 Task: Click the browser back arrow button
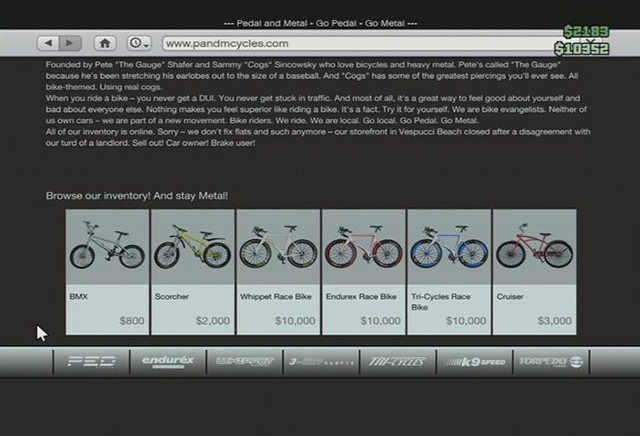pyautogui.click(x=48, y=43)
